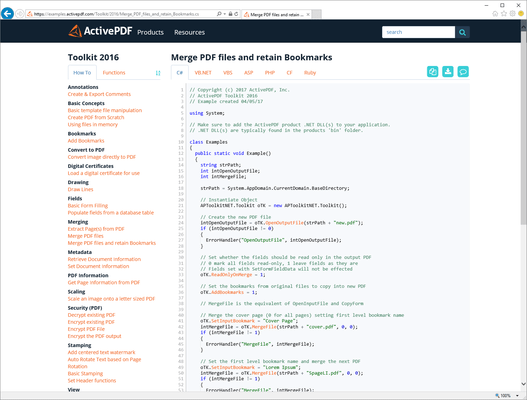Open Using files in memory link
Screen dimensions: 527x400
[93, 124]
